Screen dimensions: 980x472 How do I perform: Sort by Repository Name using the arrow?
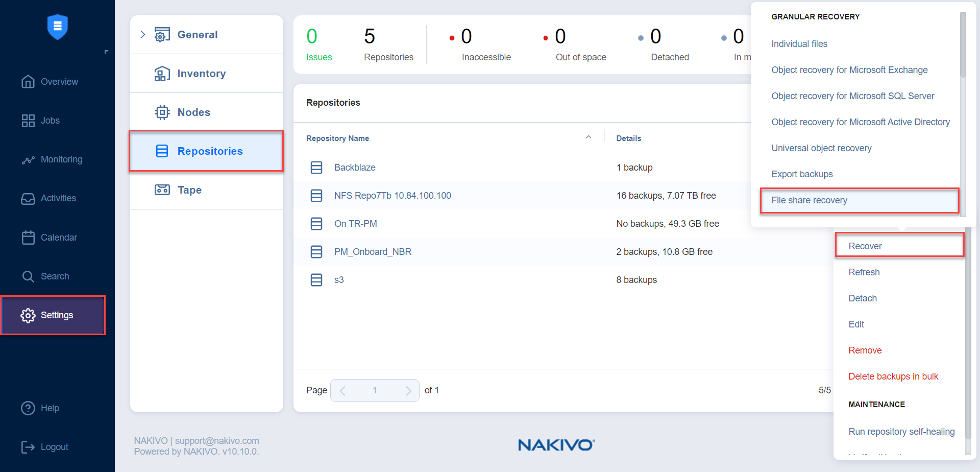click(589, 137)
